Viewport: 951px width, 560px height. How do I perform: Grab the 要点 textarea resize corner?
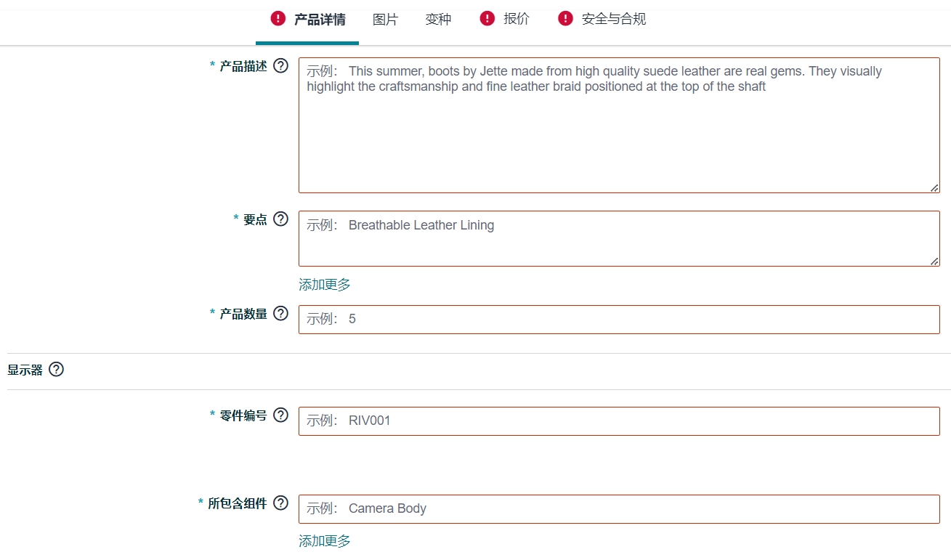click(934, 261)
